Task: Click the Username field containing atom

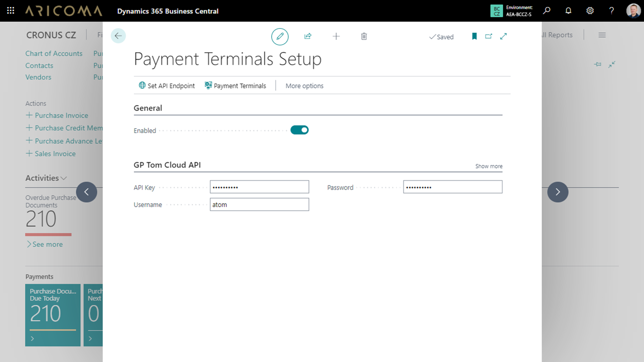Action: pos(259,204)
